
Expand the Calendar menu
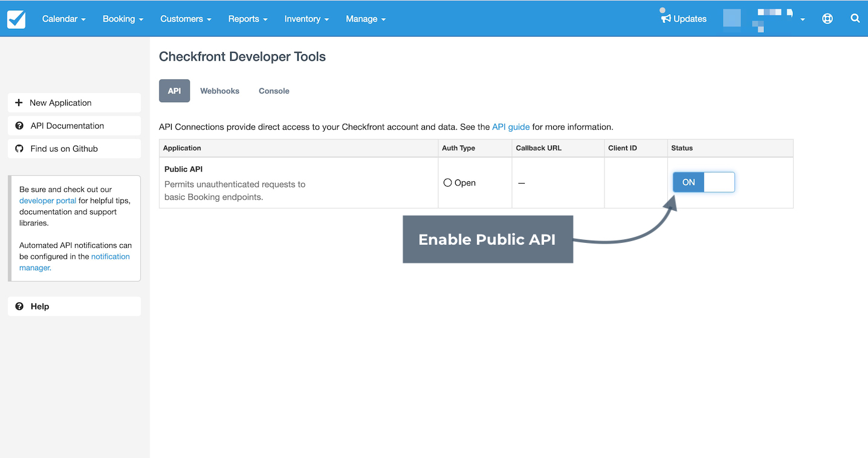click(x=64, y=19)
